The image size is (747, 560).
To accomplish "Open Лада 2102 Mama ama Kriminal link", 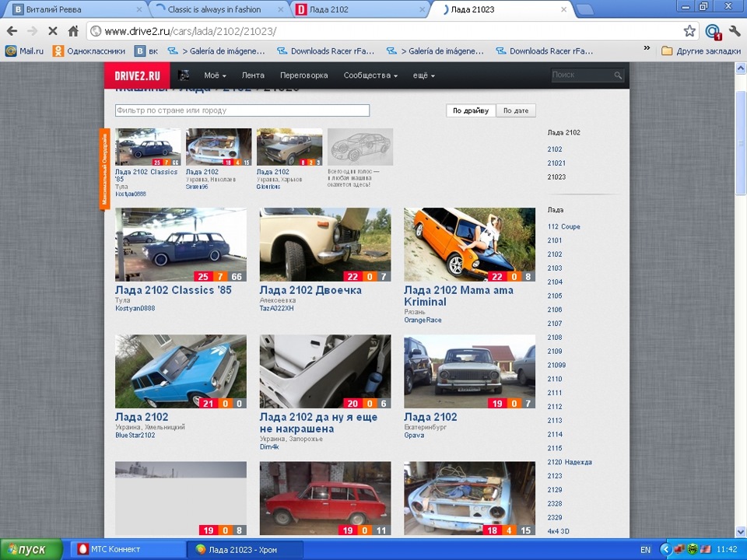I will click(459, 296).
